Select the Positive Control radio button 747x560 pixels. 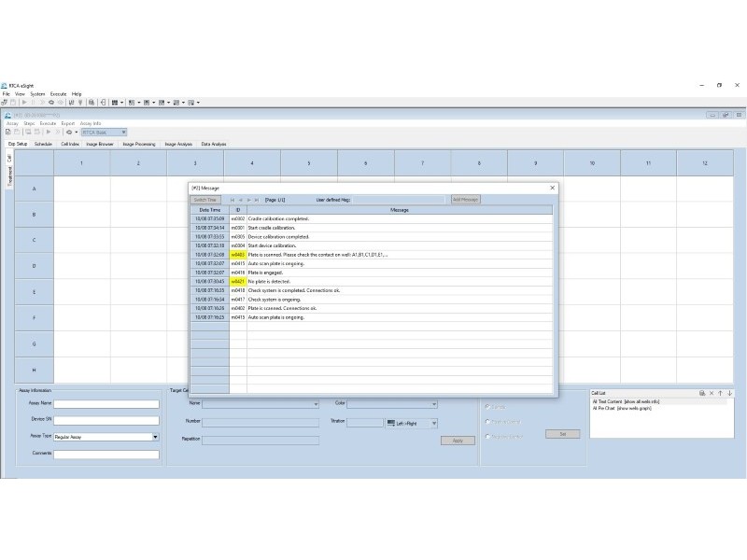487,422
